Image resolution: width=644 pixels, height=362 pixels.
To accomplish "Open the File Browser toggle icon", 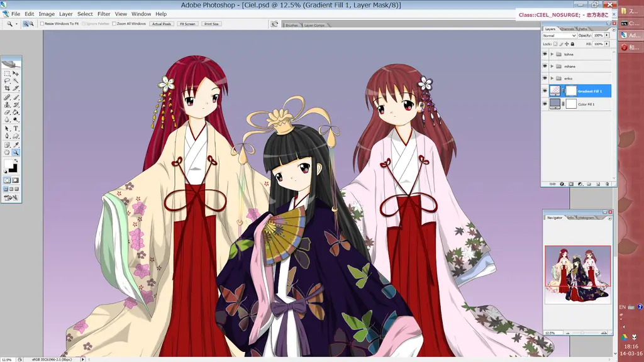I will pos(274,24).
